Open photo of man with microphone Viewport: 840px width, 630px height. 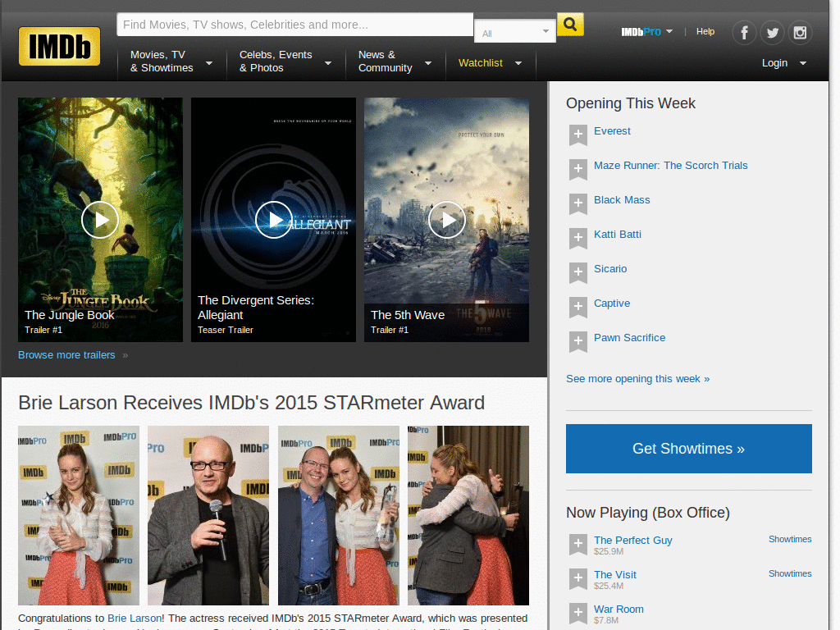[208, 515]
